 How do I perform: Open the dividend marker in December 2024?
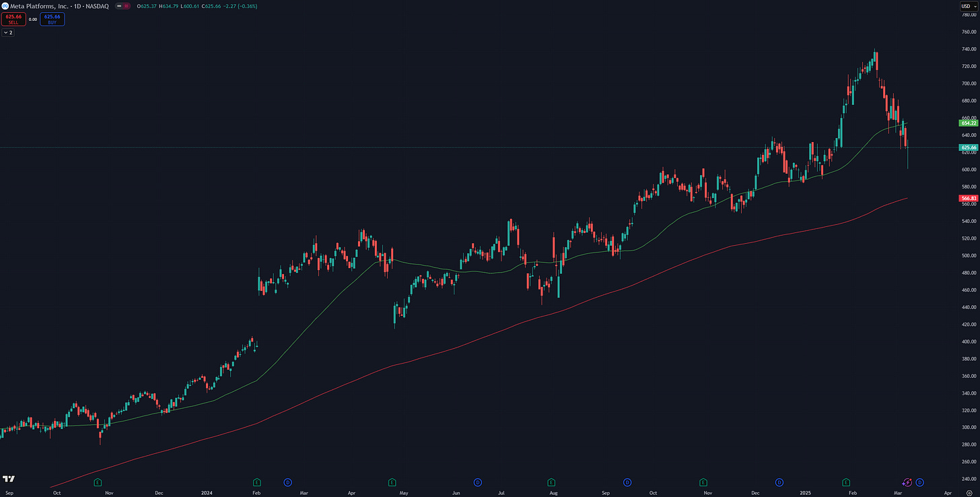click(x=779, y=482)
